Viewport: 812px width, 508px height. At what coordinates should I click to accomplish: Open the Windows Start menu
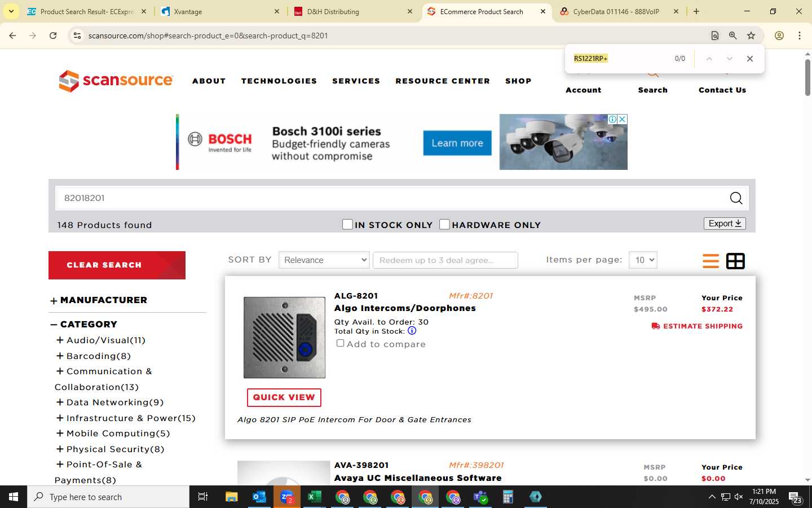tap(14, 497)
